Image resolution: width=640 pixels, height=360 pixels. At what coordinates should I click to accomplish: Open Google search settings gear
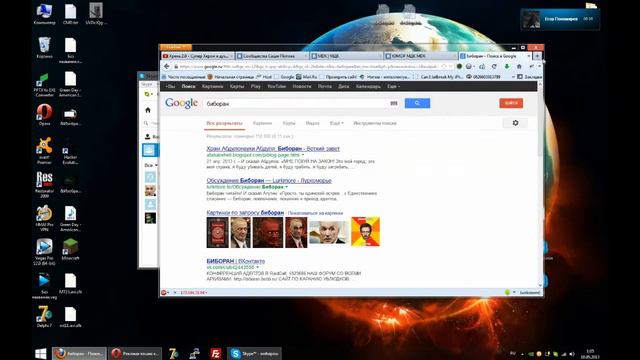click(x=515, y=123)
